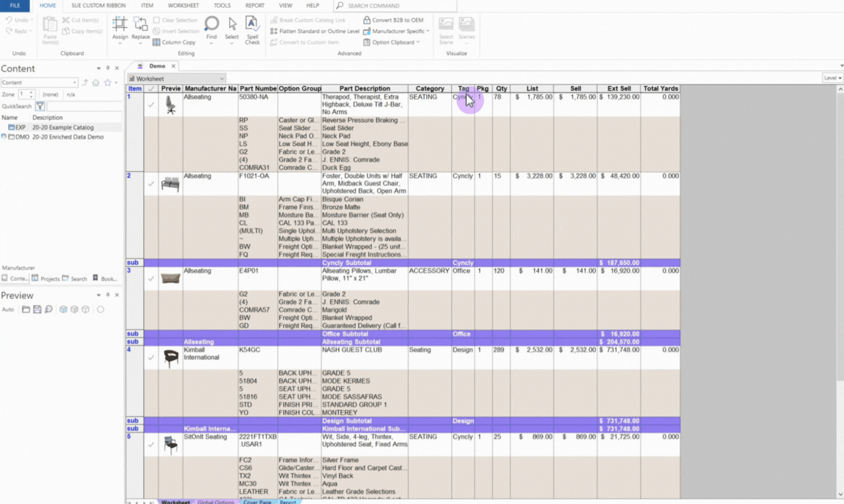844x504 pixels.
Task: Open the Preview save icon
Action: coord(37,309)
